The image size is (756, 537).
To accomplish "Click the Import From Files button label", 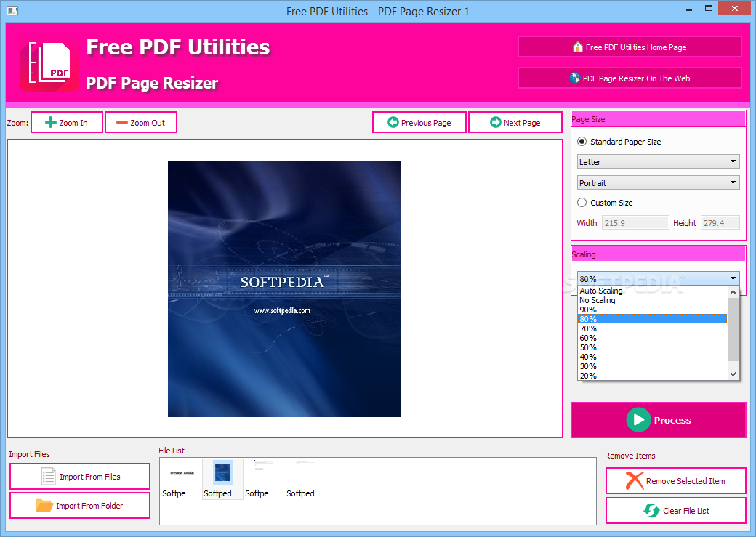I will pos(90,476).
